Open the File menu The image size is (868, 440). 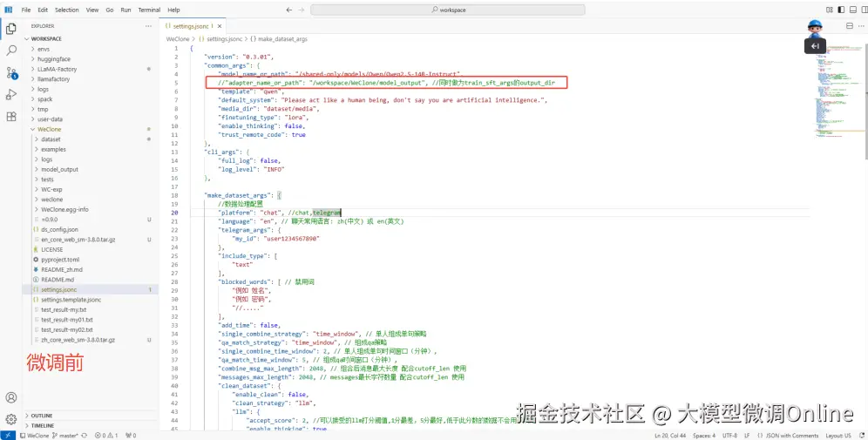[26, 10]
